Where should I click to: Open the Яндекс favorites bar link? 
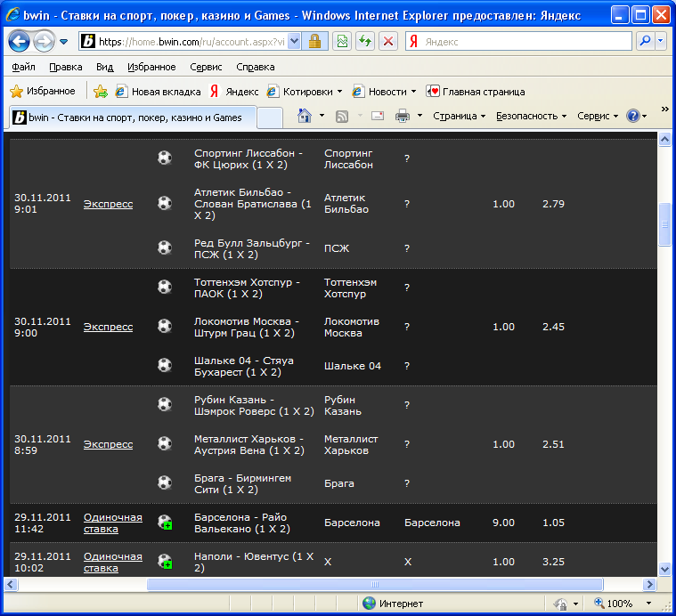coord(234,92)
